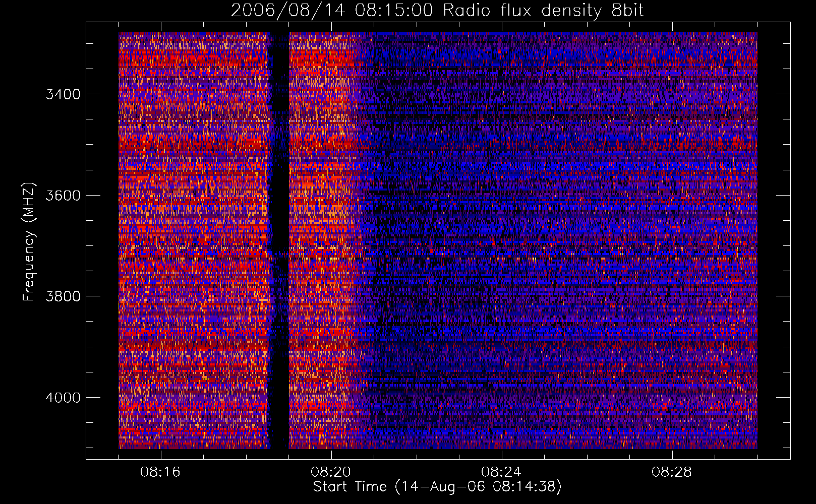Screen dimensions: 816x504
Task: Click the '08:16' time tick label
Action: [160, 472]
